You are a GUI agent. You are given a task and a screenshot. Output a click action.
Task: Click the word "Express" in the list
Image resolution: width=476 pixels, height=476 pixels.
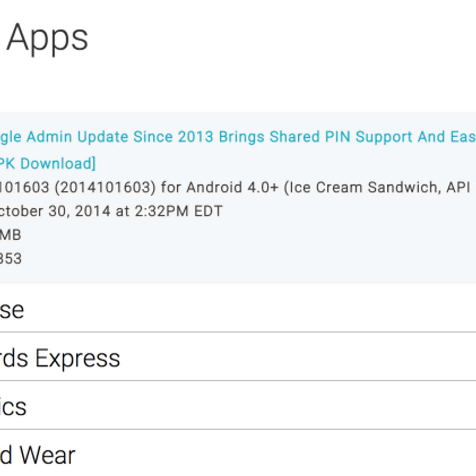pos(78,358)
